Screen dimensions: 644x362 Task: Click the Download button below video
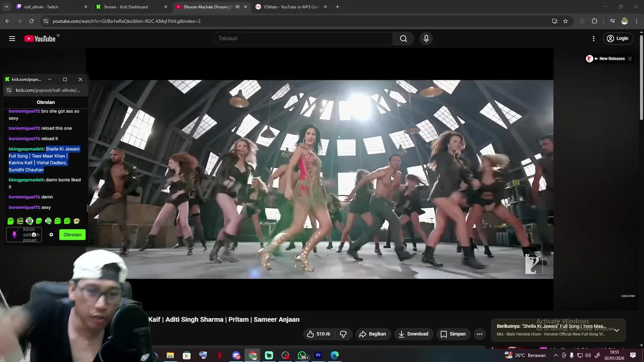coord(413,334)
